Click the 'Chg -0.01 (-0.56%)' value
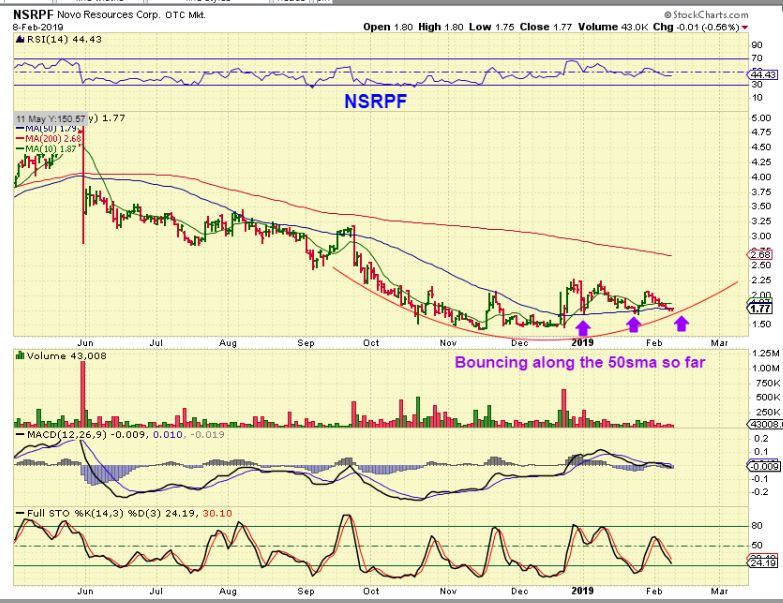 click(x=696, y=27)
